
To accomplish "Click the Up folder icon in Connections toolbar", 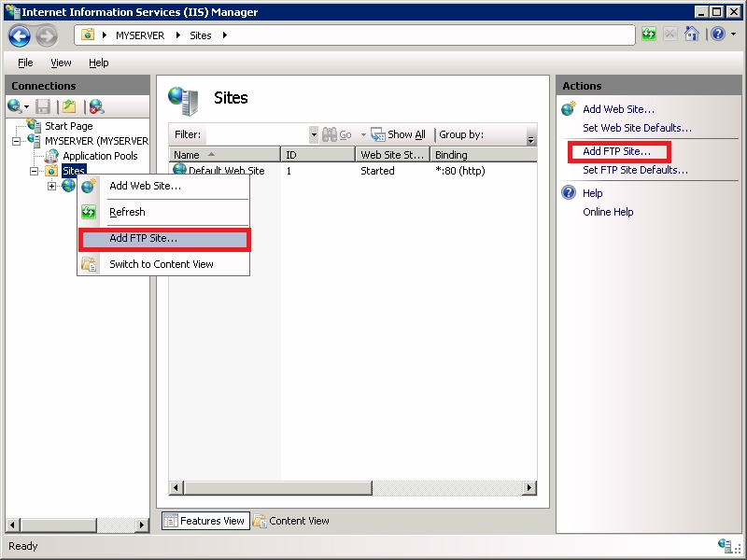I will click(x=69, y=106).
